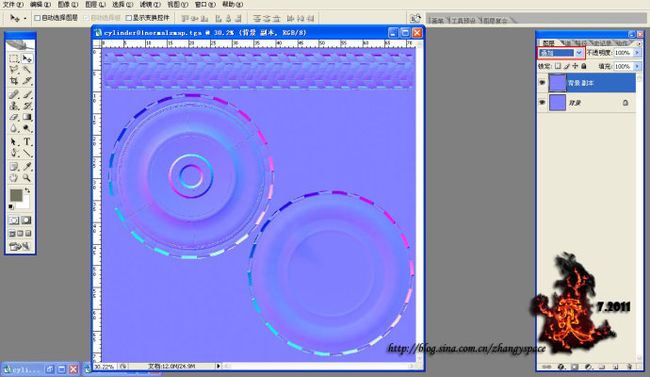Open the Move tool preset picker

(x=18, y=18)
